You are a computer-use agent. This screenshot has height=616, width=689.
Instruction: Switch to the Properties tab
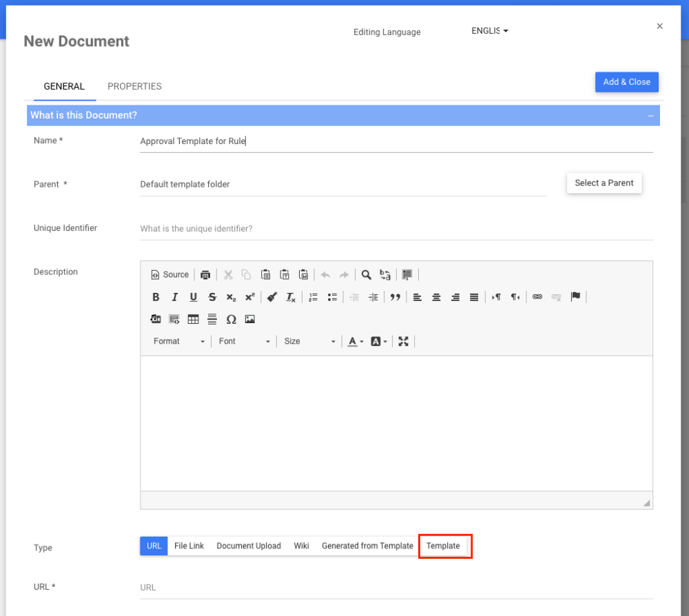(x=134, y=86)
